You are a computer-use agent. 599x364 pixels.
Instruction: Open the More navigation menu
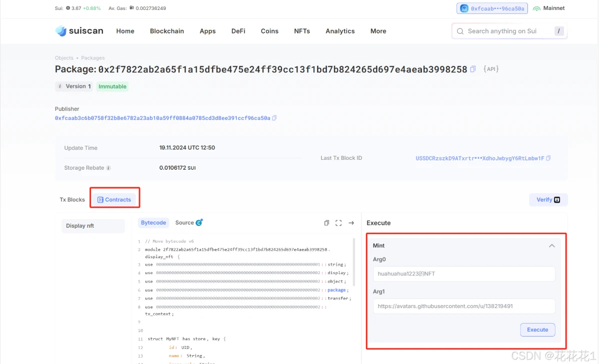pyautogui.click(x=378, y=31)
